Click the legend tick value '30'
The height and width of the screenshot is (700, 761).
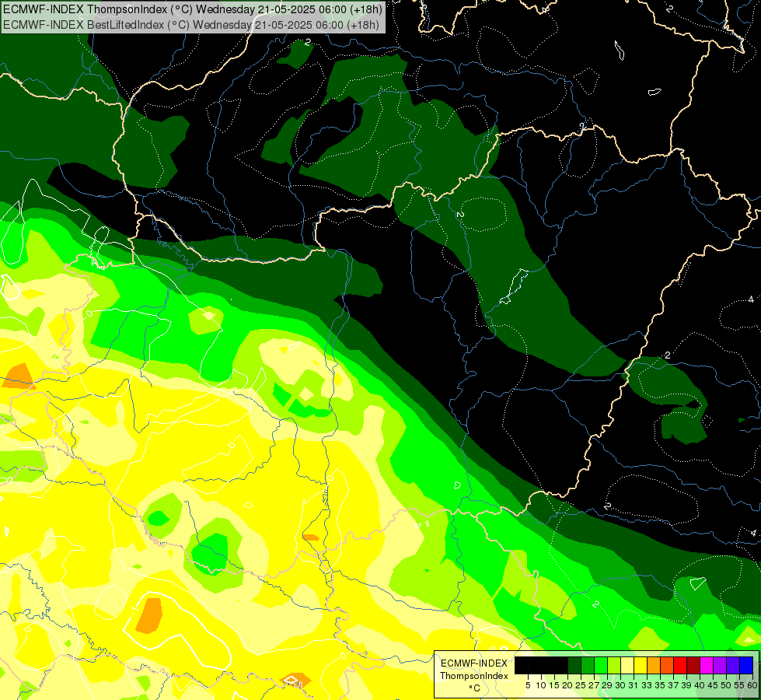(x=620, y=685)
